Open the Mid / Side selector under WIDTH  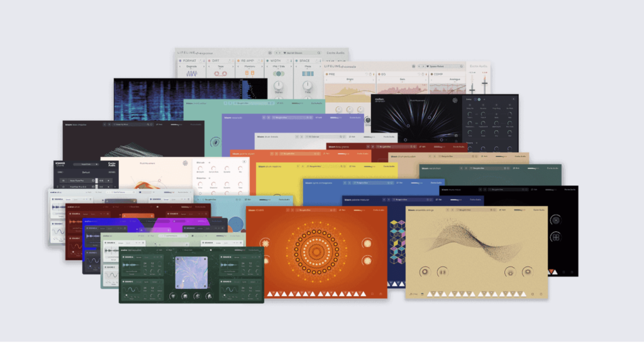(x=279, y=66)
